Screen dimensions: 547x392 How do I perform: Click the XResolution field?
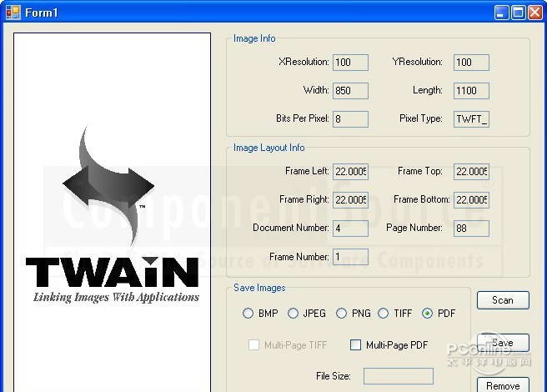[x=350, y=63]
